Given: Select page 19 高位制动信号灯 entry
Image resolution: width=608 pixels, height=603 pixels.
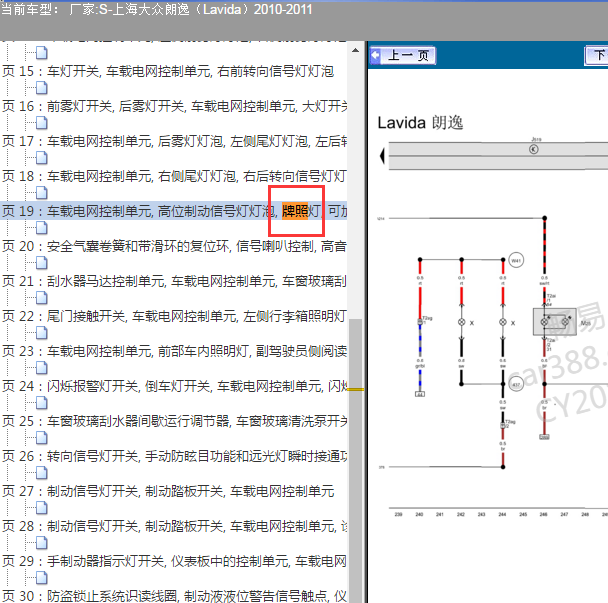Looking at the screenshot, I should [x=174, y=211].
